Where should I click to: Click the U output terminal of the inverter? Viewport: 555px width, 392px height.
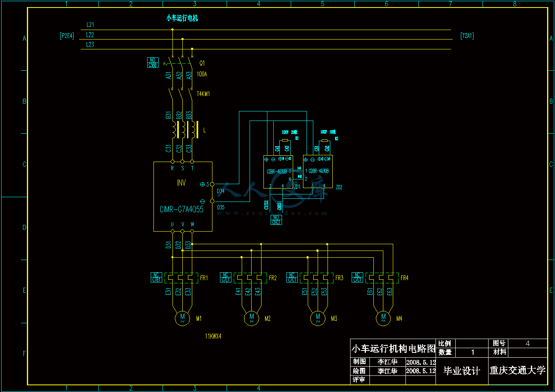click(172, 231)
